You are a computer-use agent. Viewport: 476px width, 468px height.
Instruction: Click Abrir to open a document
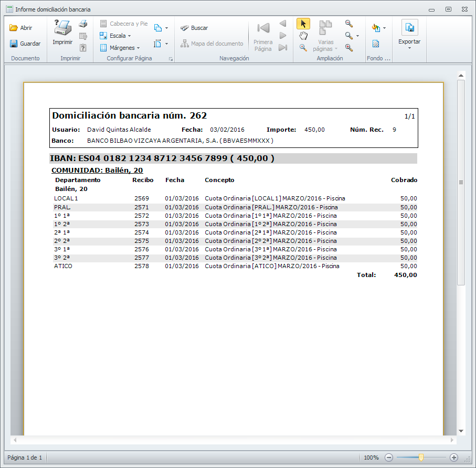21,28
